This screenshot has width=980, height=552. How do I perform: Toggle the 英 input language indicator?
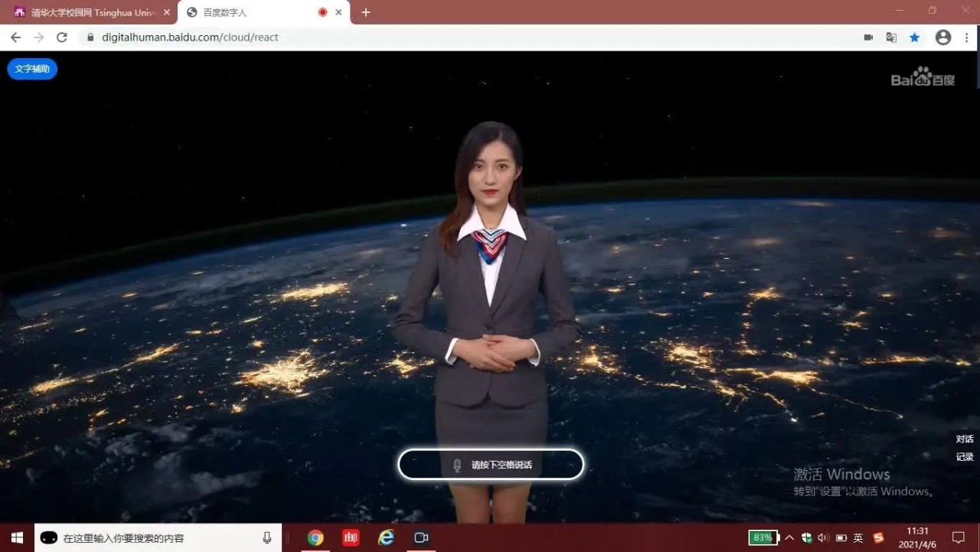tap(858, 537)
